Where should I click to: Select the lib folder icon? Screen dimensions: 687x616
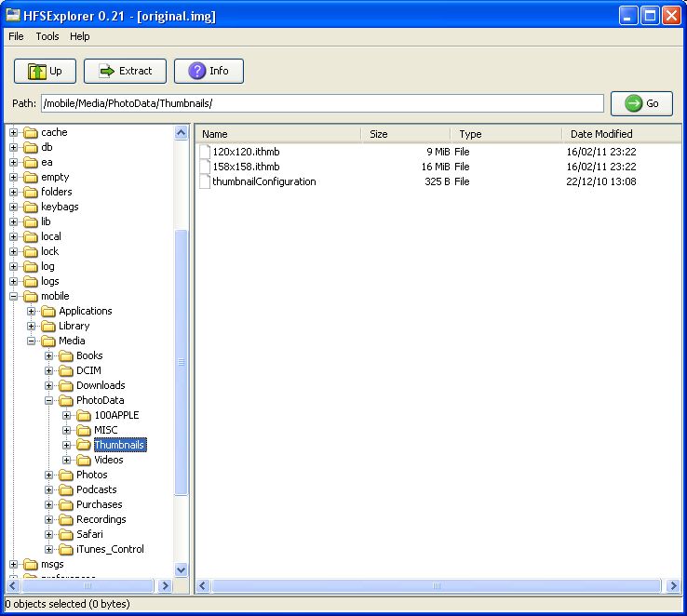point(31,222)
